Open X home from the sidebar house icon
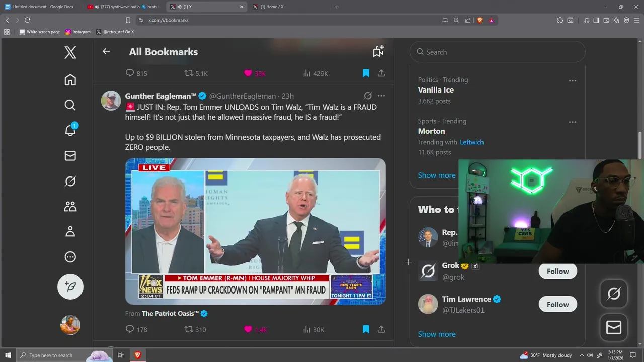This screenshot has width=644, height=362. click(x=70, y=80)
